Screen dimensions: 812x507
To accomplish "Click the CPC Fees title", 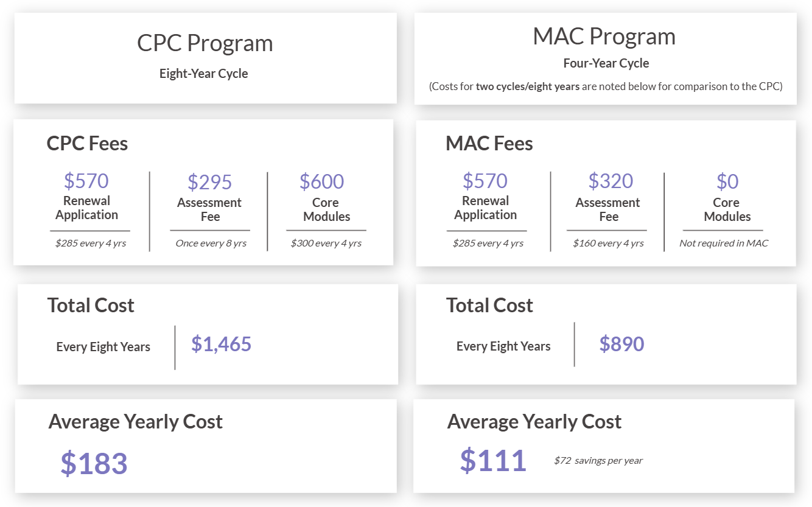I will click(x=87, y=144).
